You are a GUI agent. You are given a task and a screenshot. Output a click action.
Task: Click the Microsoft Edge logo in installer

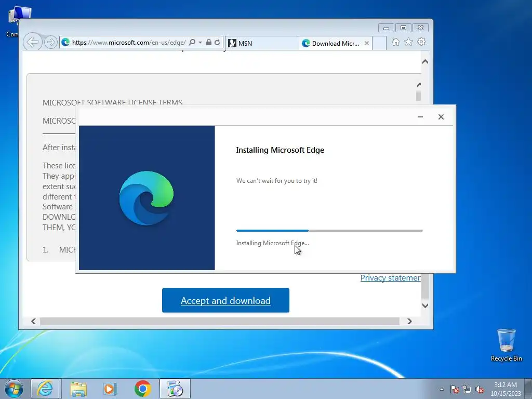click(x=146, y=198)
